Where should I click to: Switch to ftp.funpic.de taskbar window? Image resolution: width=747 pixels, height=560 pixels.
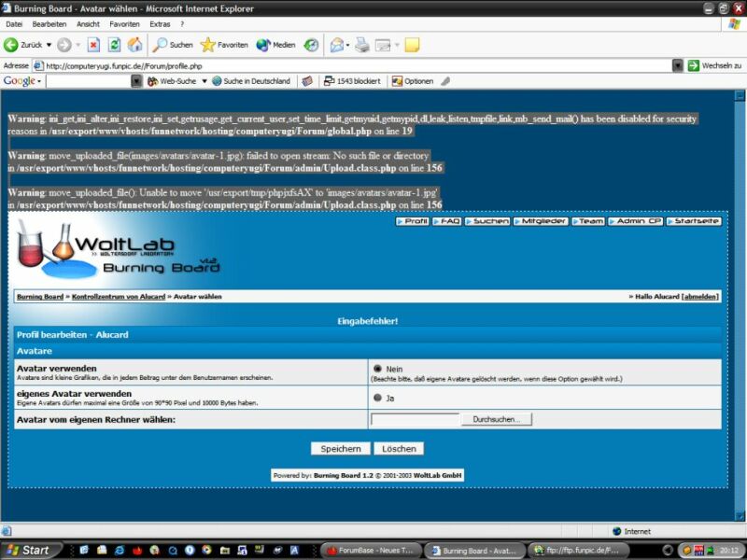(579, 551)
